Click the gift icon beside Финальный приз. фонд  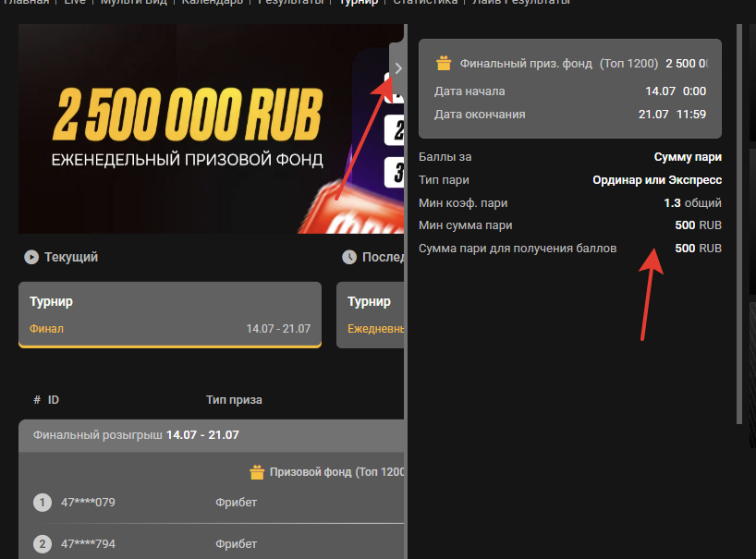pyautogui.click(x=444, y=63)
